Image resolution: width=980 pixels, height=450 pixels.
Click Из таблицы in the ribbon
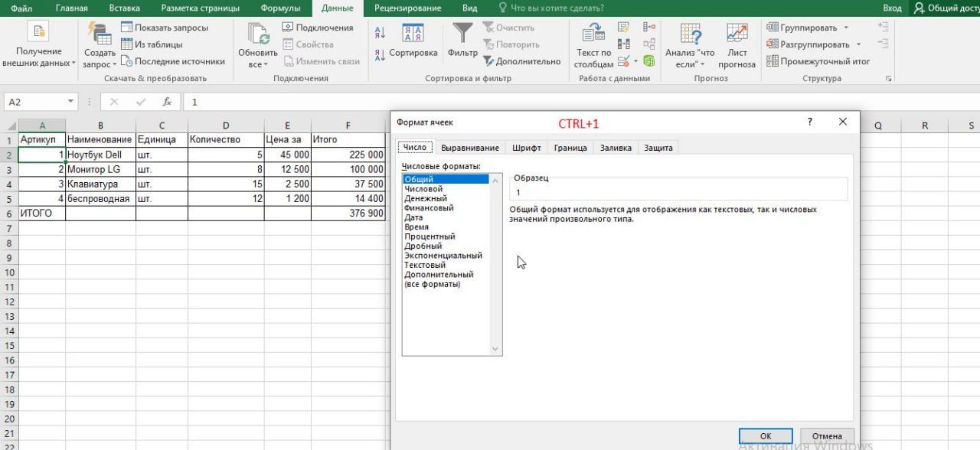coord(152,44)
